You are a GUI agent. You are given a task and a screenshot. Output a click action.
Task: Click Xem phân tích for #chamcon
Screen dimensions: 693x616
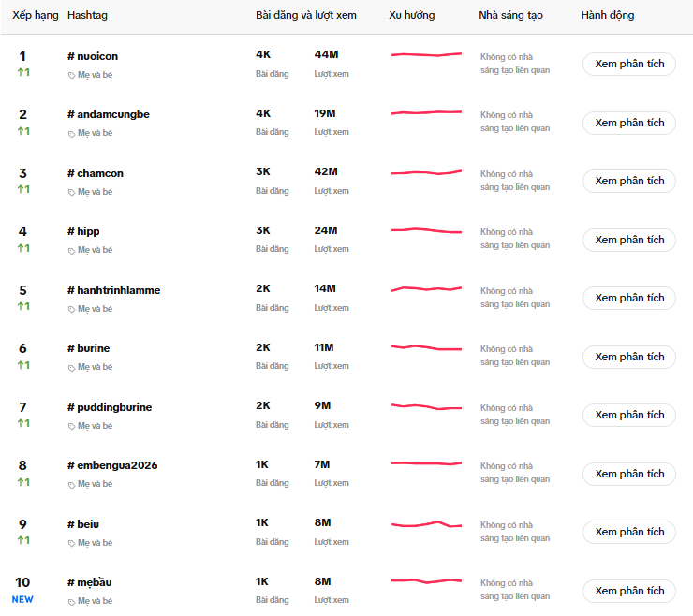point(629,181)
